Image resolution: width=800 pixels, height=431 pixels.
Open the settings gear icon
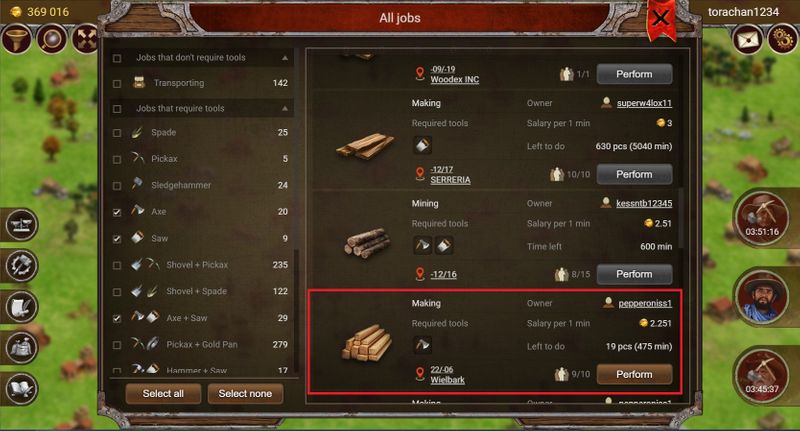pyautogui.click(x=783, y=39)
